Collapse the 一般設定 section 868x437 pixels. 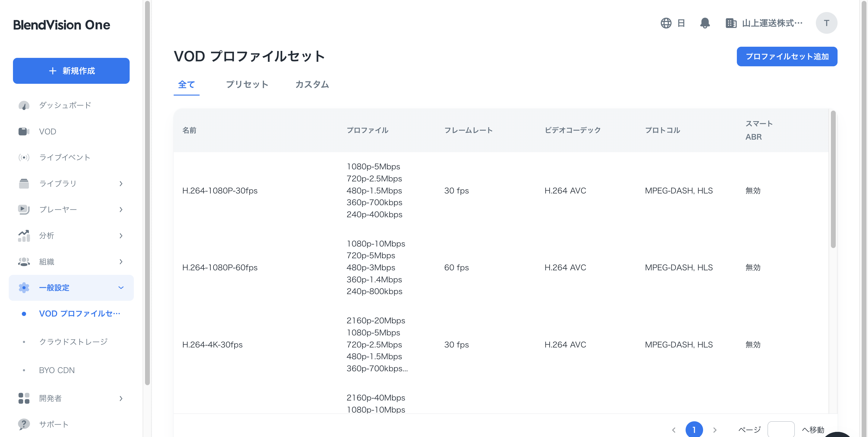pos(121,288)
